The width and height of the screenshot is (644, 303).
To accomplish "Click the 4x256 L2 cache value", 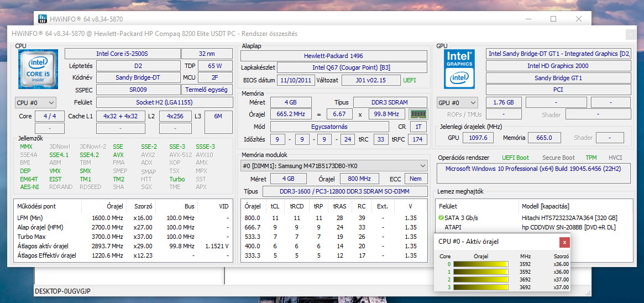I will click(x=175, y=116).
